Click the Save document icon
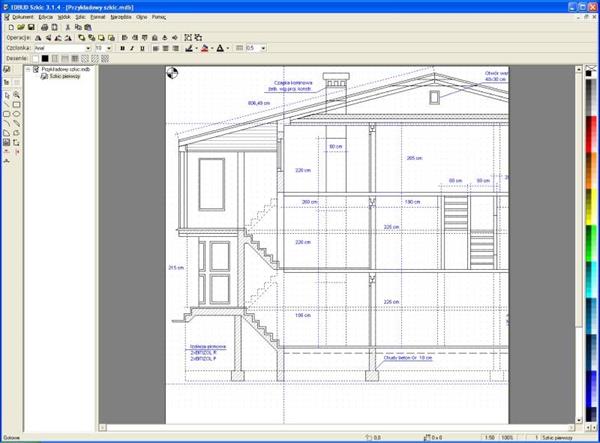The width and height of the screenshot is (600, 443). 31,27
